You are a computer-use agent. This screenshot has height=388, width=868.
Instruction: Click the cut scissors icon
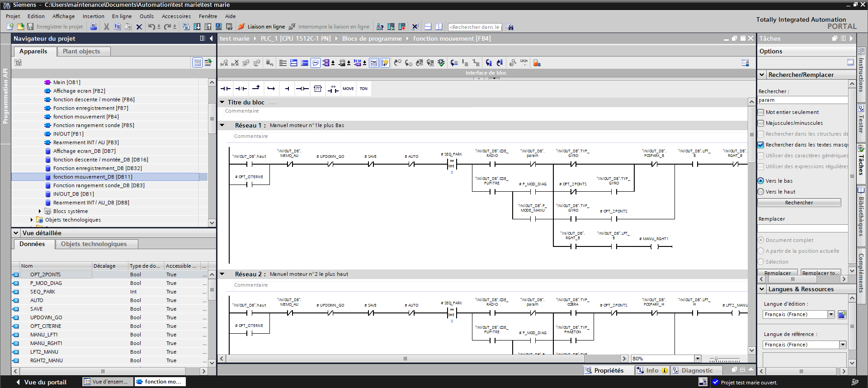click(106, 27)
